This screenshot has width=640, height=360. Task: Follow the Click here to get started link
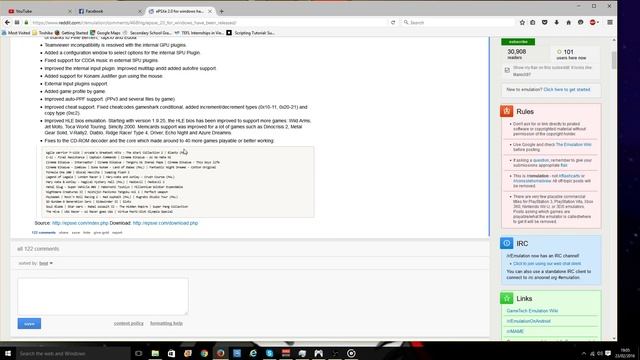[x=567, y=89]
